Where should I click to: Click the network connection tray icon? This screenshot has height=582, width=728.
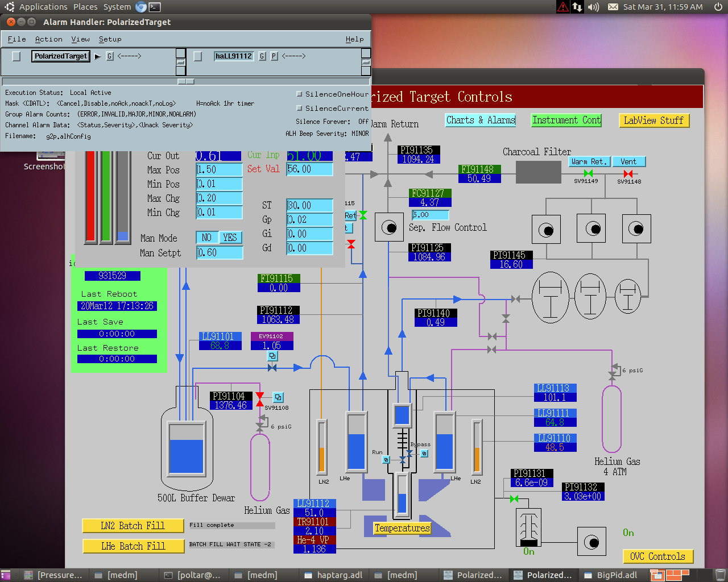coord(578,7)
